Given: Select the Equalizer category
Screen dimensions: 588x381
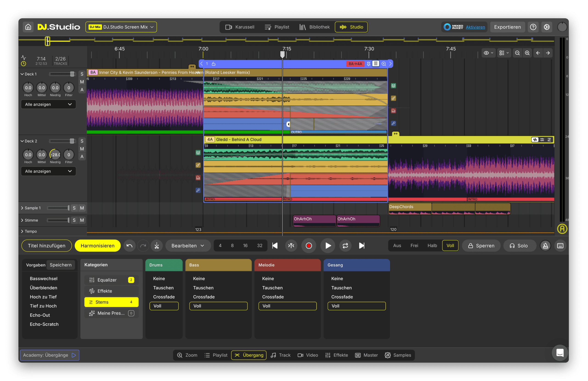Looking at the screenshot, I should (111, 280).
